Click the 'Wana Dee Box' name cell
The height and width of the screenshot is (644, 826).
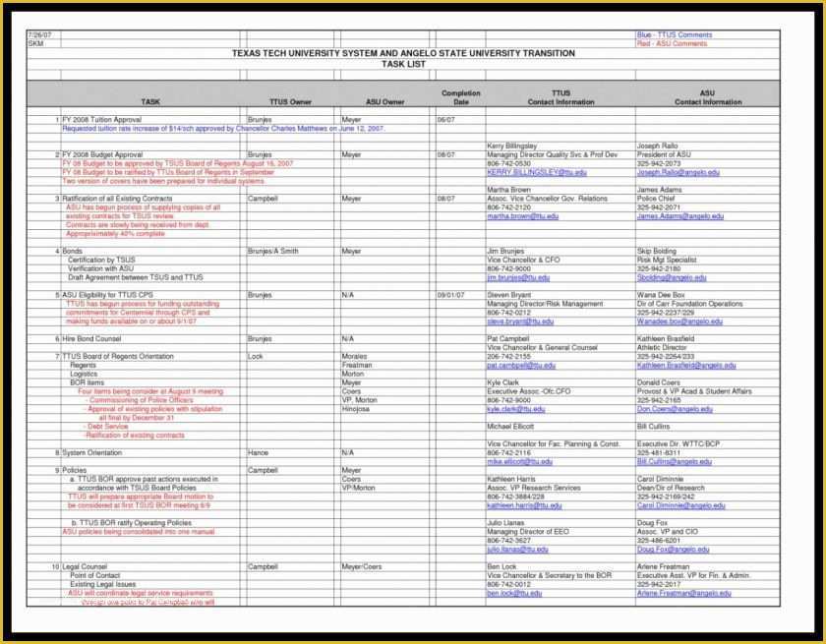(661, 295)
